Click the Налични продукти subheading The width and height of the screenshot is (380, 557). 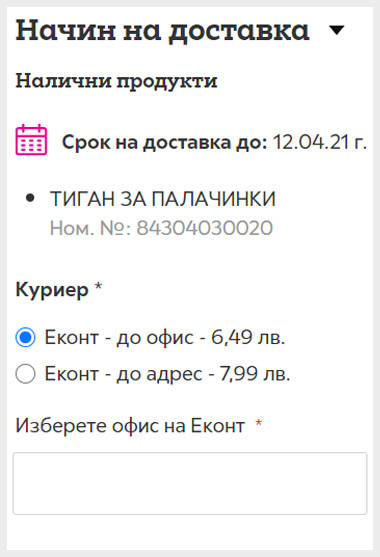pyautogui.click(x=116, y=81)
